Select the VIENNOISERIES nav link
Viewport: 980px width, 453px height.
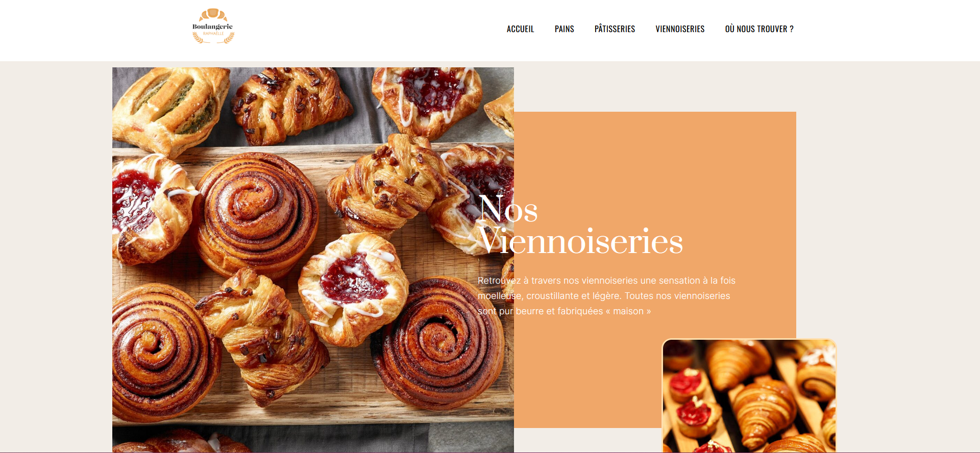tap(680, 29)
